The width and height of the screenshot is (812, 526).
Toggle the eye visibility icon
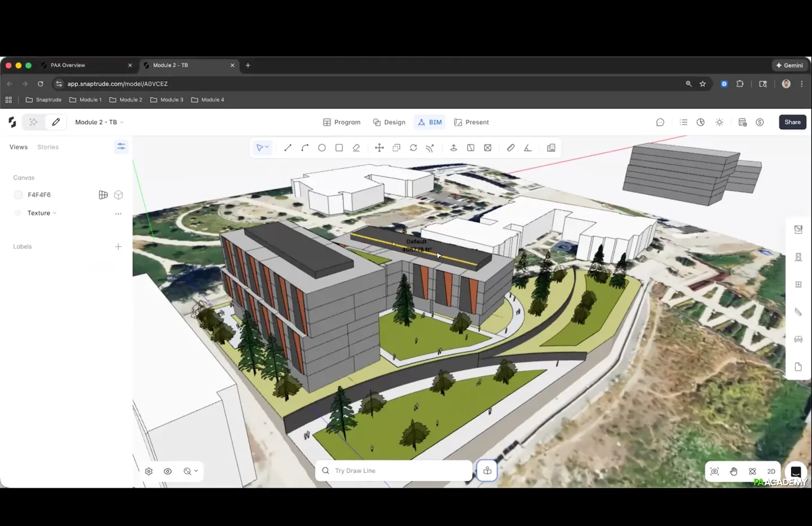(x=167, y=471)
